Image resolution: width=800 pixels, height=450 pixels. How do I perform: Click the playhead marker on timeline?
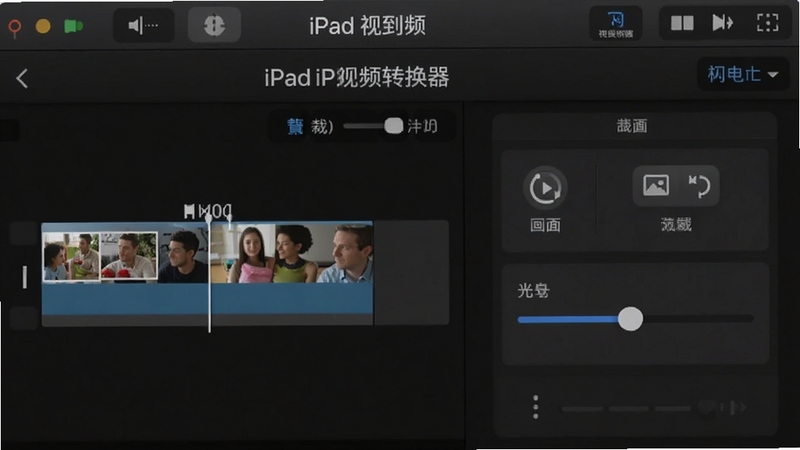[209, 219]
